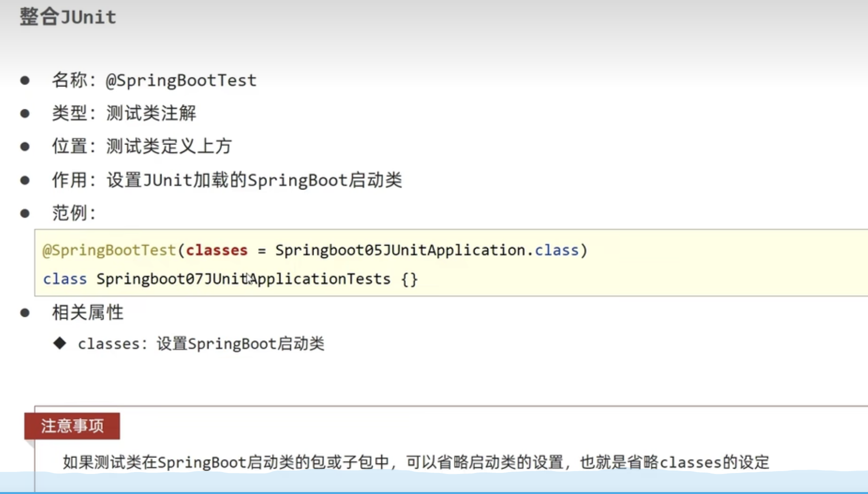
Task: Click the empty braces {} in code
Action: [x=409, y=279]
